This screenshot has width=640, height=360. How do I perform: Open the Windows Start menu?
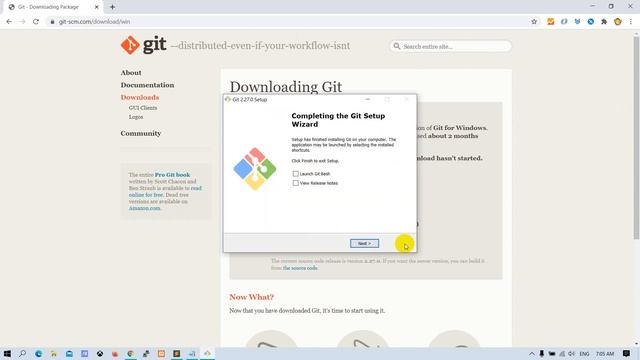[7, 353]
